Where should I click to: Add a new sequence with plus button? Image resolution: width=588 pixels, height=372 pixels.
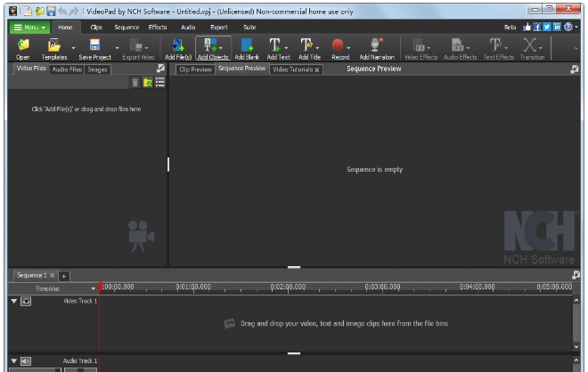click(63, 276)
